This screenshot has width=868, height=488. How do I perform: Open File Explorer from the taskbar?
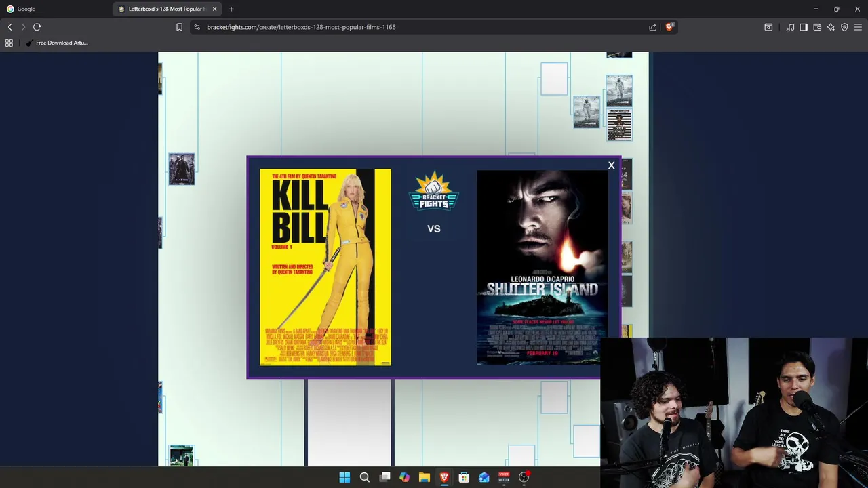[x=425, y=477]
